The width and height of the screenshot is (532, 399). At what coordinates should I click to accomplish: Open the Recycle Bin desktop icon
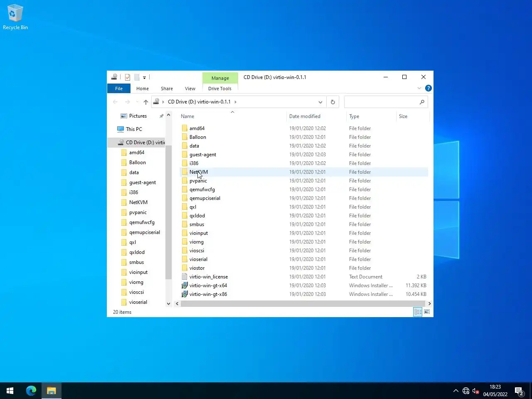pyautogui.click(x=15, y=17)
